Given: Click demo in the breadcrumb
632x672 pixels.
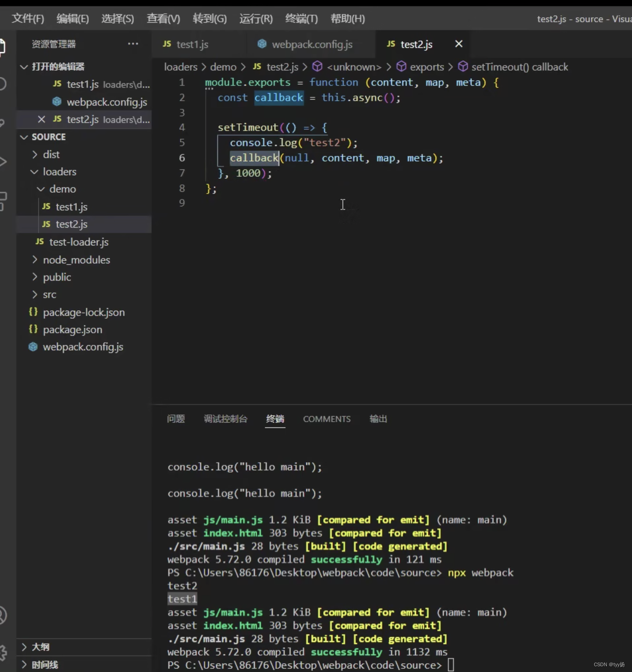Looking at the screenshot, I should click(x=223, y=67).
